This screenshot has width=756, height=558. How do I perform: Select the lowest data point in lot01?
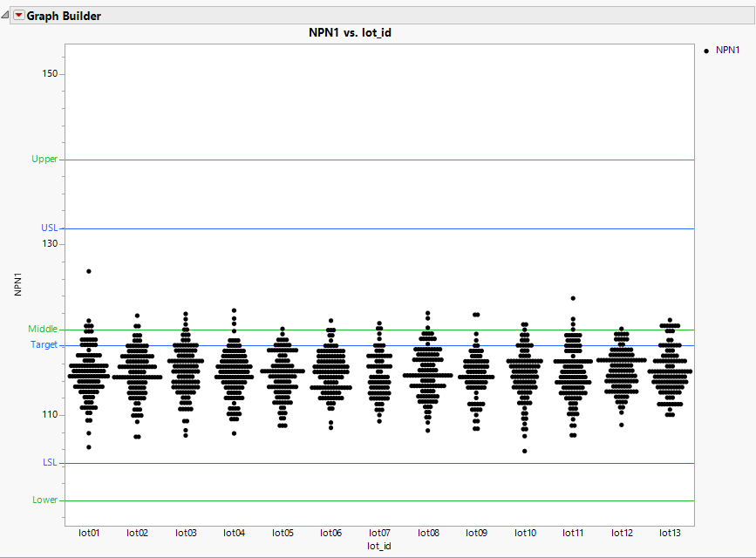[x=89, y=447]
